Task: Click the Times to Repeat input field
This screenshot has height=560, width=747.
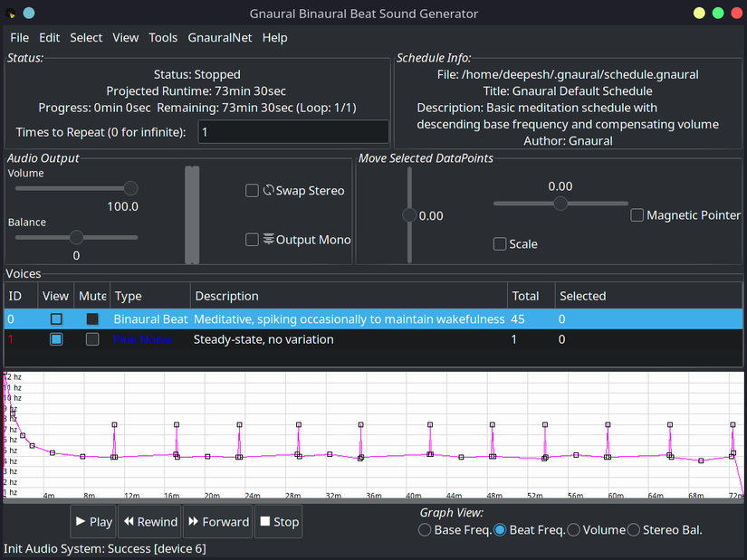Action: pos(292,131)
